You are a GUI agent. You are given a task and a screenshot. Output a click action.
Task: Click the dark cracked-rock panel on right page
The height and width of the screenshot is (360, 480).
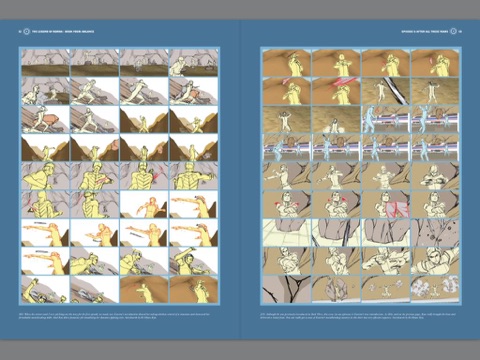[286, 289]
